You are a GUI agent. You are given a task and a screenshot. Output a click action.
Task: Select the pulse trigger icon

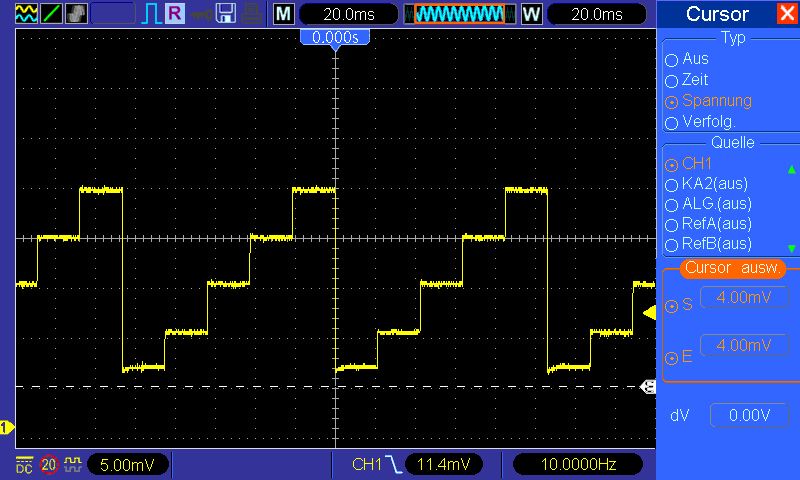(x=151, y=14)
